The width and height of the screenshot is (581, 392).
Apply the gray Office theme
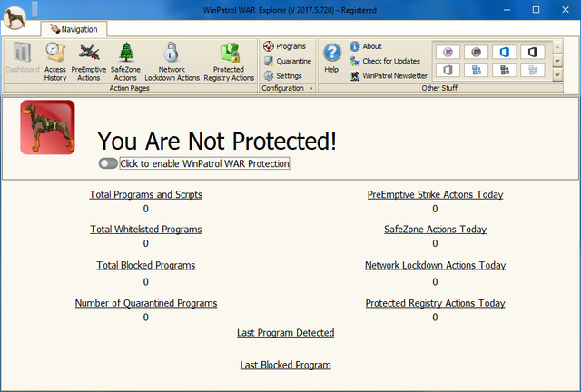point(448,70)
